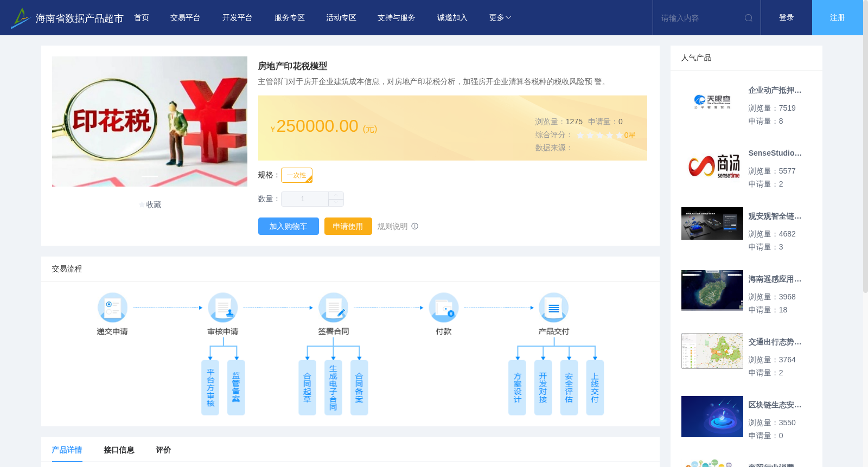Click the page vertical scrollbar
The height and width of the screenshot is (467, 868).
click(865, 146)
